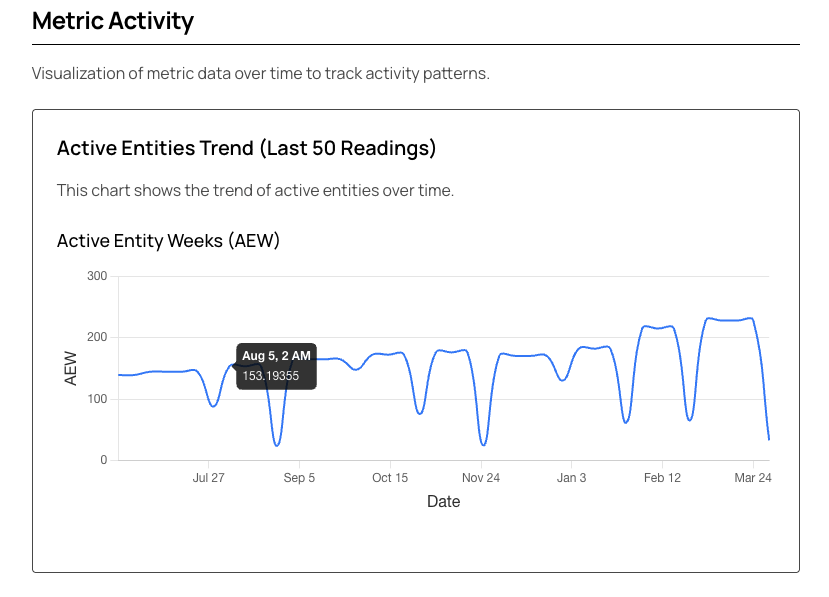Click the "Feb 12" x-axis tick label
Screen dimensions: 829x597
pyautogui.click(x=662, y=478)
